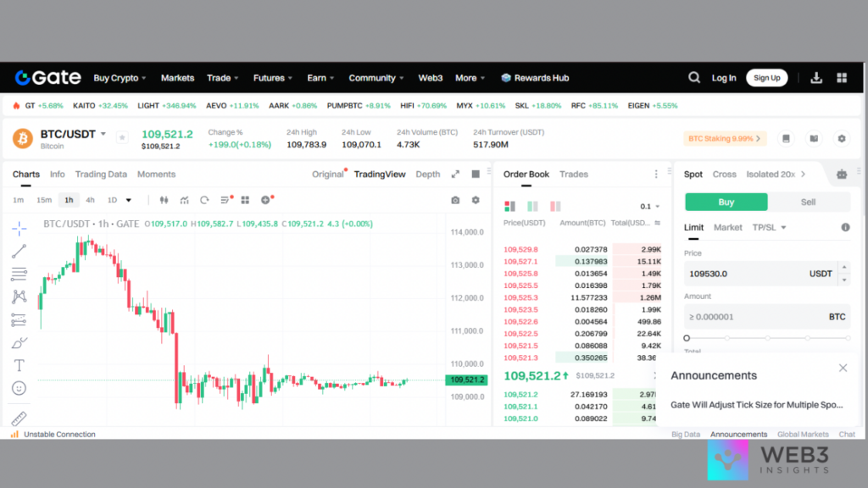868x488 pixels.
Task: Pick the text annotation tool
Action: 19,365
